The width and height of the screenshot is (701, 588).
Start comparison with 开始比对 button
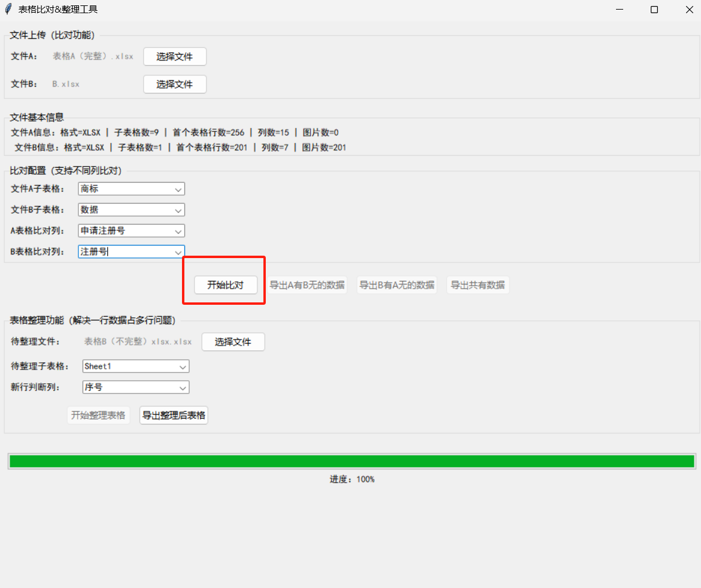[226, 285]
